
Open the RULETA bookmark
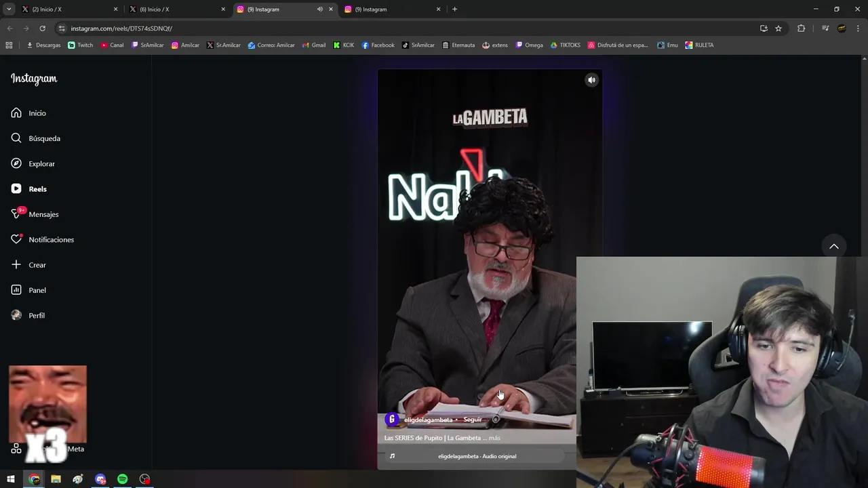(699, 45)
